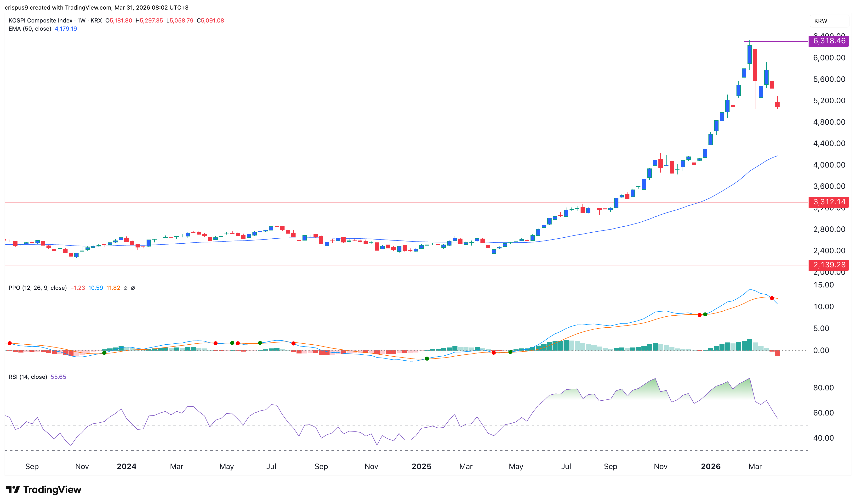Select the PPO (12, 26, 9, close) legend
This screenshot has height=504, width=856.
point(37,288)
